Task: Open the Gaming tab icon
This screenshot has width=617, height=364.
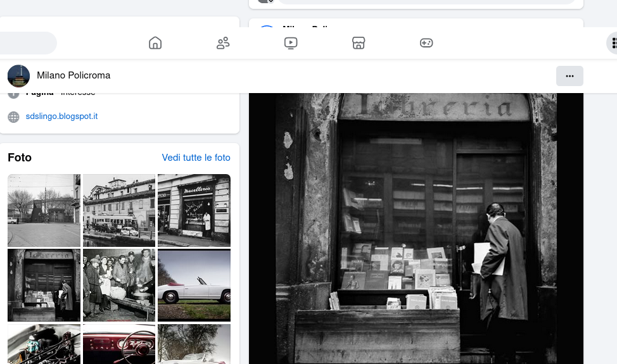Action: pos(426,43)
